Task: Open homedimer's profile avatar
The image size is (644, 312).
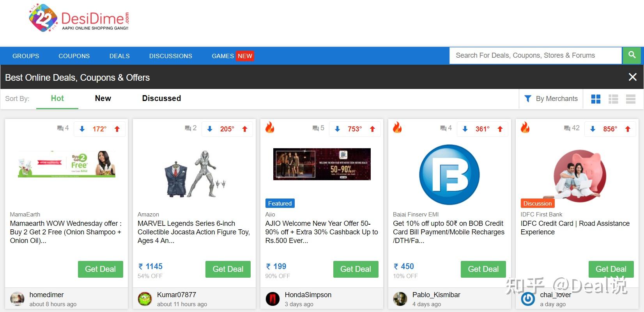Action: pyautogui.click(x=17, y=299)
